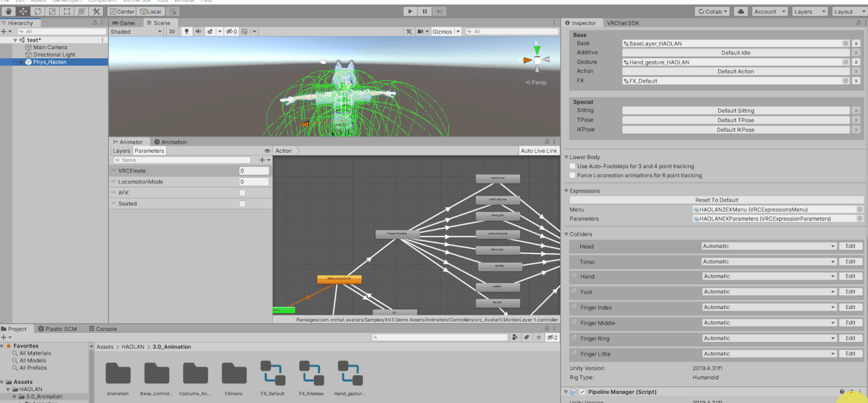The height and width of the screenshot is (403, 868).
Task: Click the Pause button
Action: click(425, 11)
